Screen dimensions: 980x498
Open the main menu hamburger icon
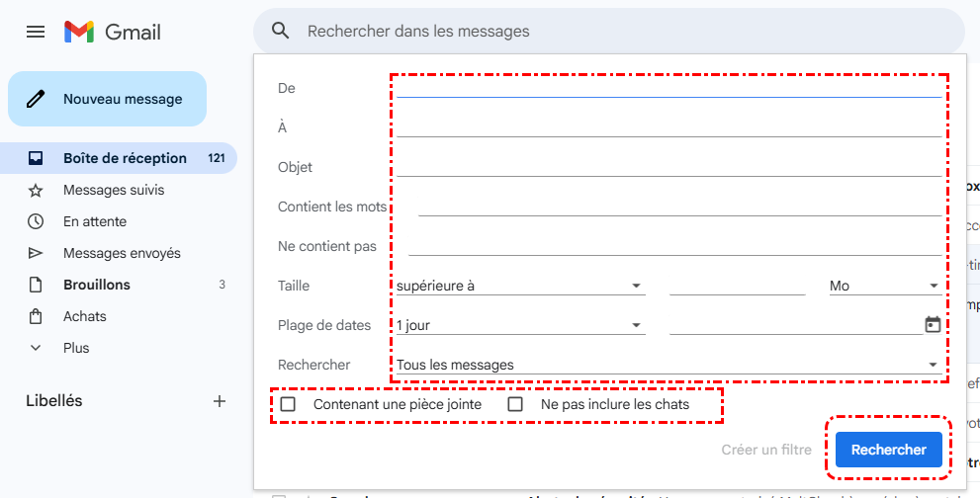(x=36, y=32)
